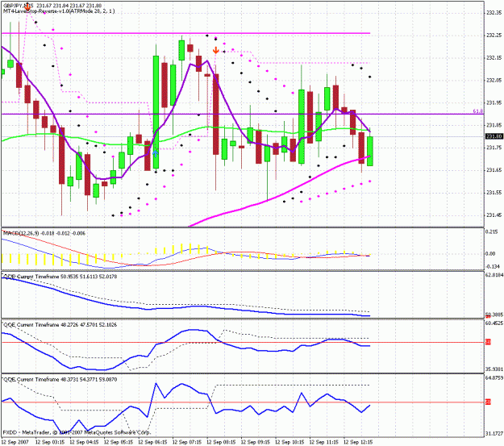The height and width of the screenshot is (446, 504).
Task: Click the 232.15 price scale value
Action: click(x=494, y=57)
